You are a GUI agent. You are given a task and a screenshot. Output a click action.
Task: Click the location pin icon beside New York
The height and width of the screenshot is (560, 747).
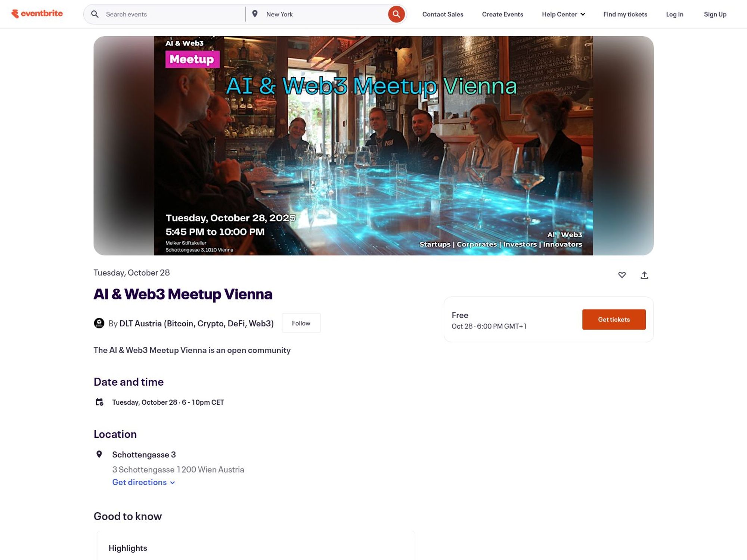tap(255, 14)
